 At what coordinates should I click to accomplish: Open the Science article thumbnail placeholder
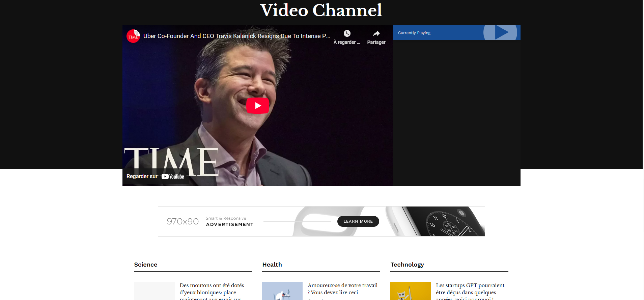click(155, 291)
